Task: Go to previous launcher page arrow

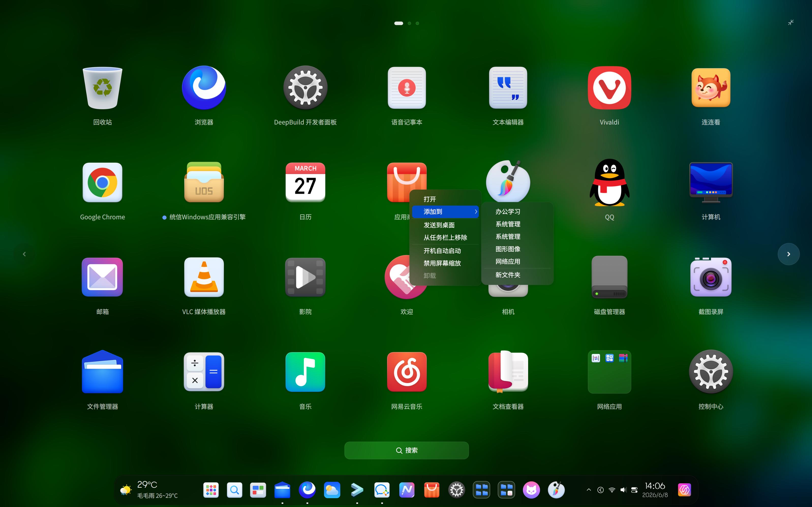Action: [x=24, y=254]
